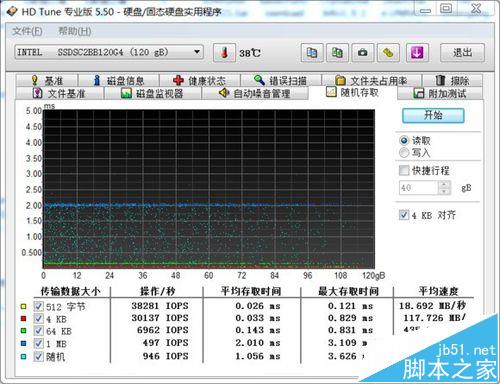This screenshot has height=384, width=500.
Task: Open the drive selection dropdown
Action: point(109,52)
